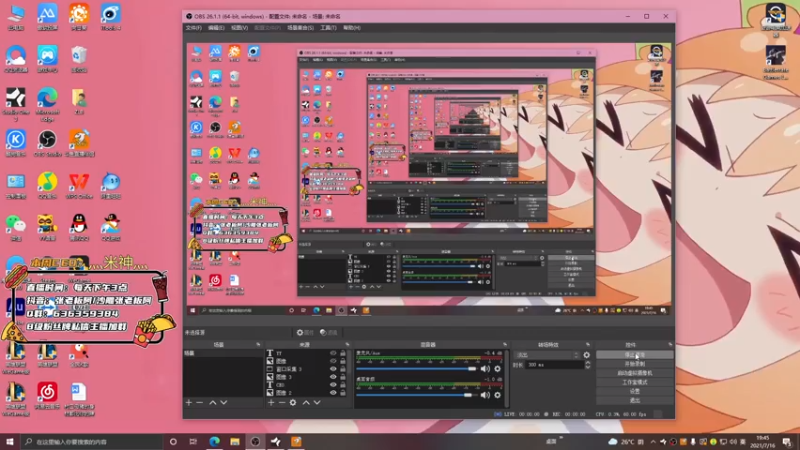The image size is (800, 450).
Task: Open source properties via the gear icon
Action: [293, 403]
